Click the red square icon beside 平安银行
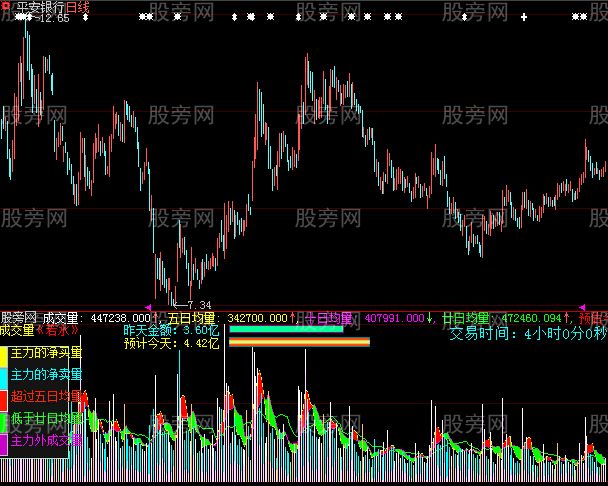This screenshot has height=486, width=608. tap(5, 6)
